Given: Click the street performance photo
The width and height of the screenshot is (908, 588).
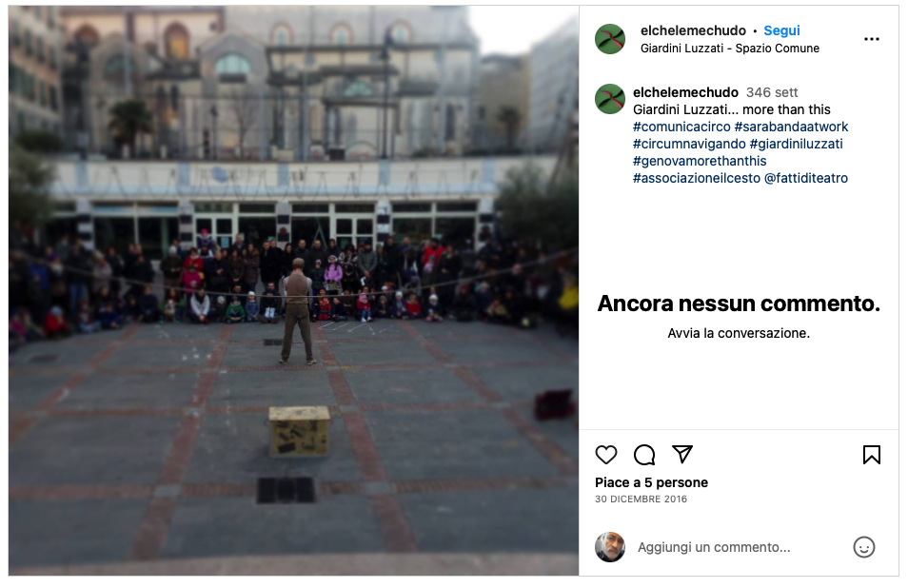Looking at the screenshot, I should coord(293,290).
